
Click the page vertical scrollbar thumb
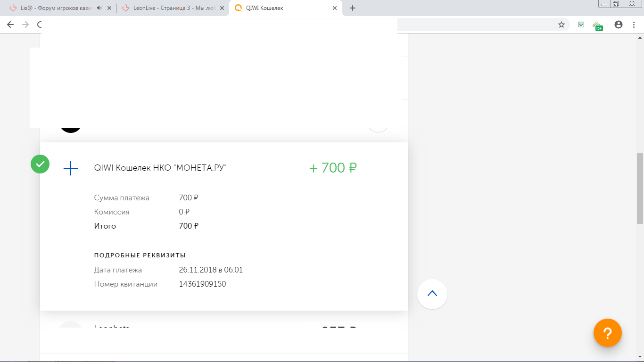point(640,189)
